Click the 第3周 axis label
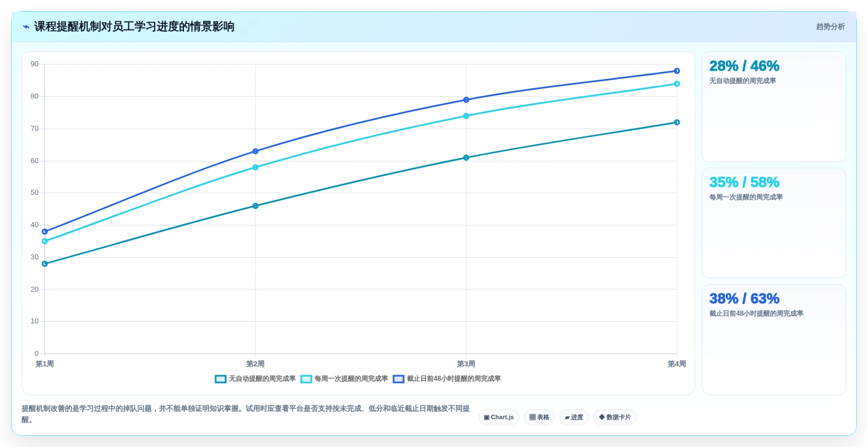 466,364
